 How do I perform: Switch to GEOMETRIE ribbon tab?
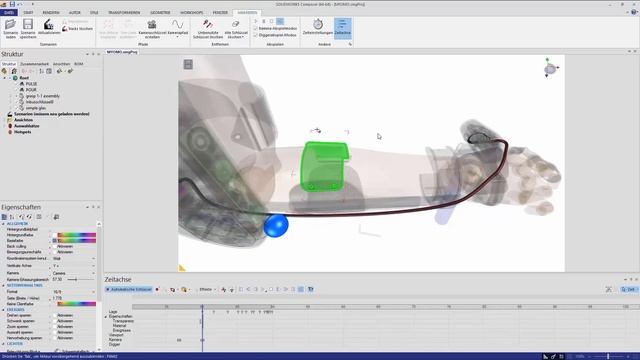(x=160, y=13)
